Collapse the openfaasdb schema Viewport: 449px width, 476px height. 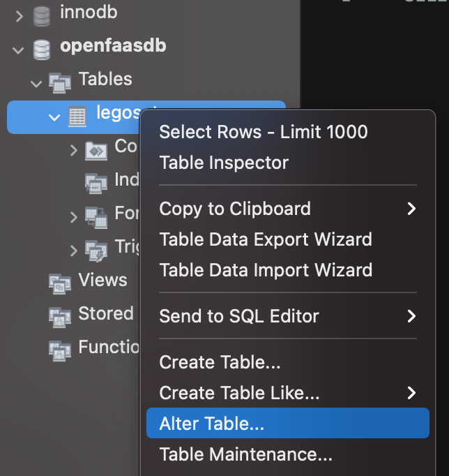click(19, 49)
